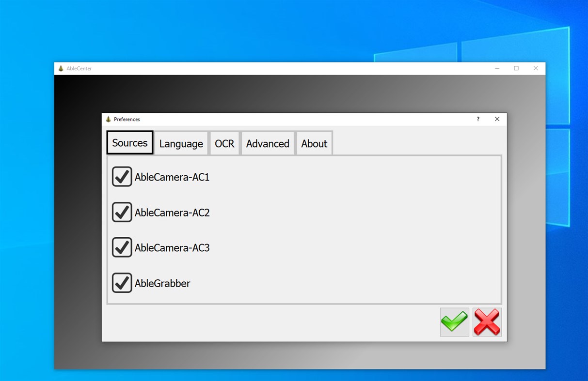Click the AbleCenter icon in the main title bar
The image size is (588, 381).
pos(60,68)
